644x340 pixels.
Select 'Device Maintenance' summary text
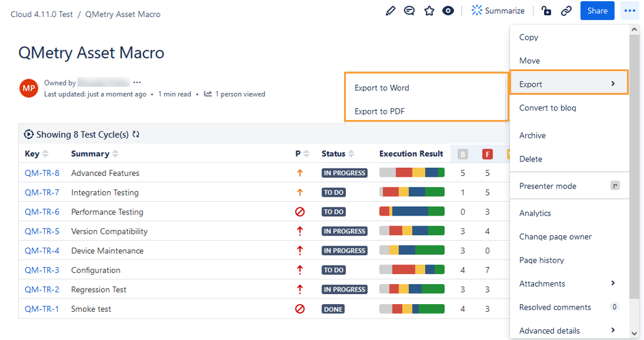(x=107, y=251)
